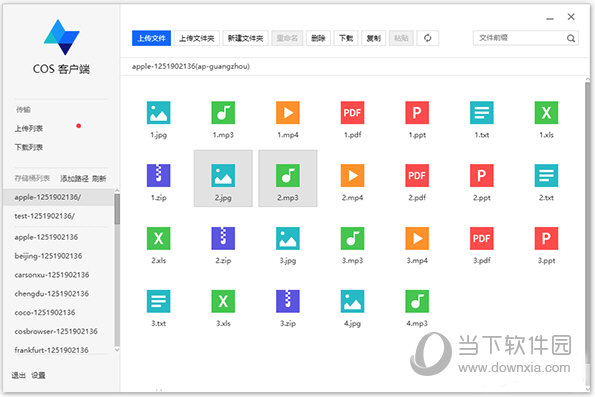This screenshot has width=595, height=397.
Task: Select the 1.zip archive icon
Action: (x=159, y=175)
